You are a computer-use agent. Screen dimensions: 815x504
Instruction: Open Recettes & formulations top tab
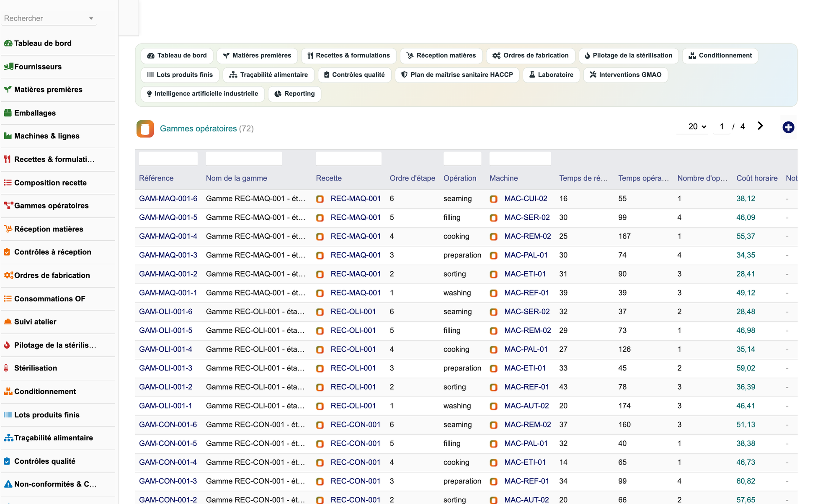(348, 56)
